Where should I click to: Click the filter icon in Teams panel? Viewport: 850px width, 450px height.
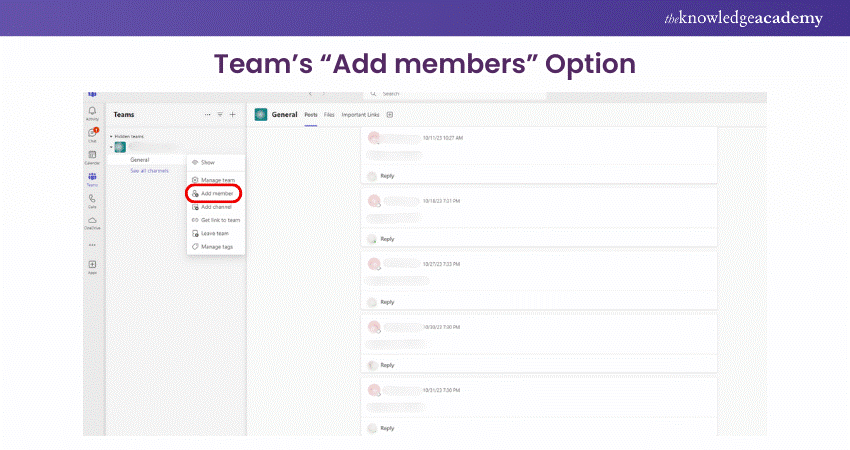tap(220, 115)
